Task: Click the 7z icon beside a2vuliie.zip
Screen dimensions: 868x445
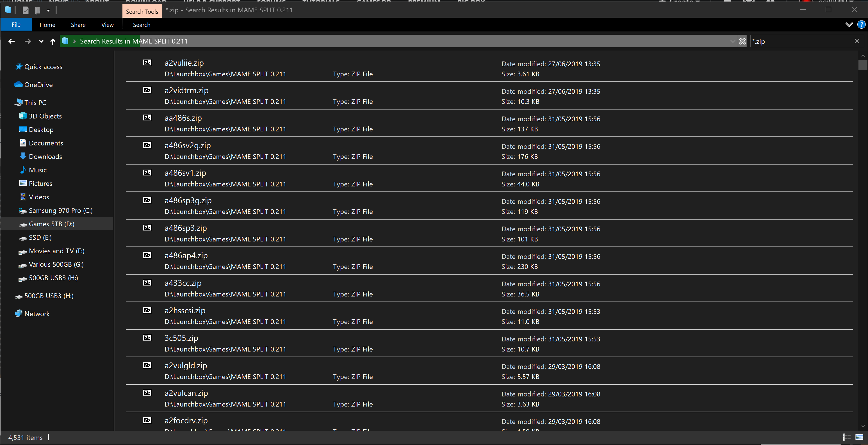Action: tap(147, 63)
